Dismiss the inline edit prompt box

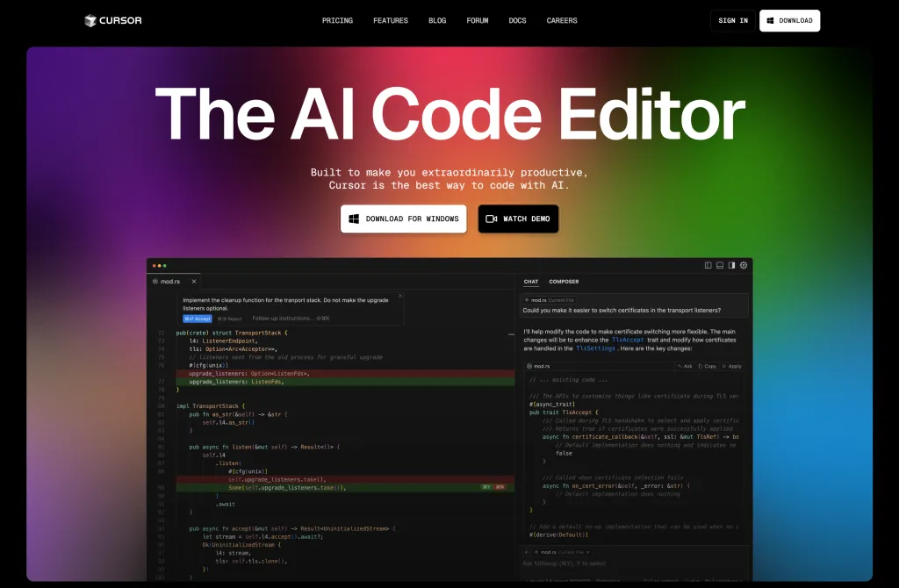[x=400, y=296]
